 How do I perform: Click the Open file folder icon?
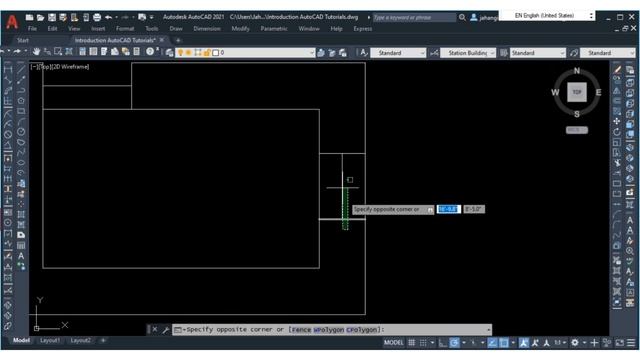pyautogui.click(x=40, y=17)
